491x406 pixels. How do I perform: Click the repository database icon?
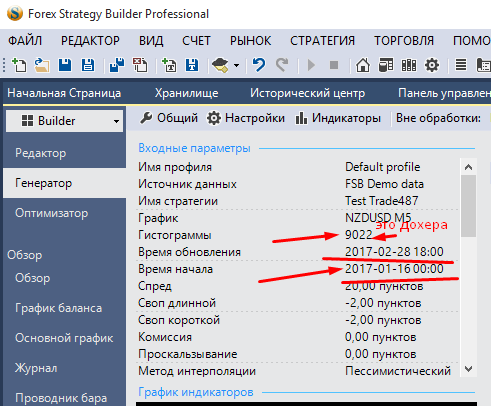386,65
